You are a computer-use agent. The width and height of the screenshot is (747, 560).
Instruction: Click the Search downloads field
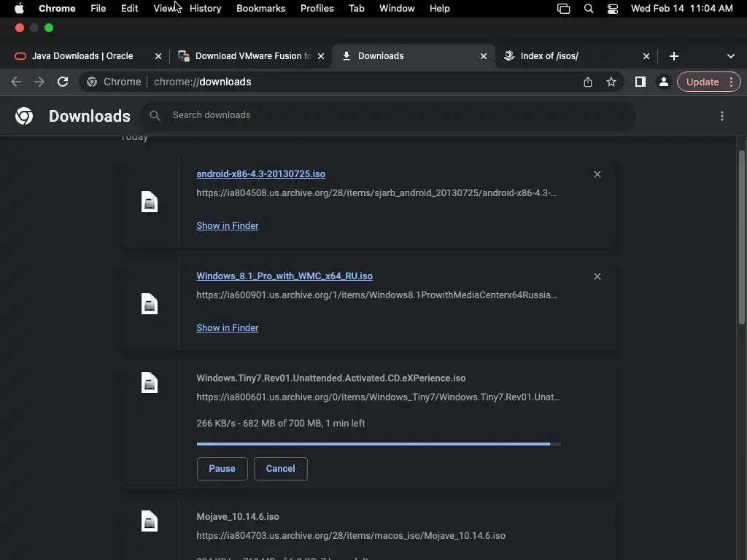[x=394, y=115]
